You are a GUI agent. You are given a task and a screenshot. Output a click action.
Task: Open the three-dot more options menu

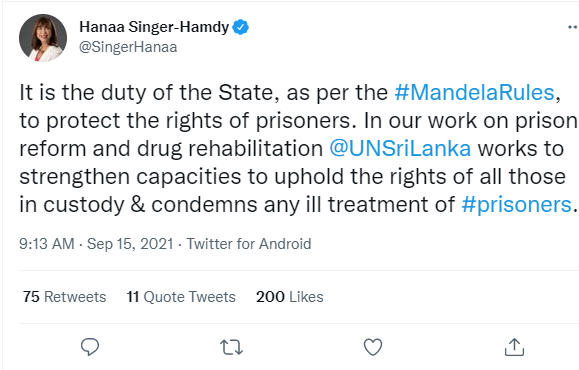[x=573, y=27]
